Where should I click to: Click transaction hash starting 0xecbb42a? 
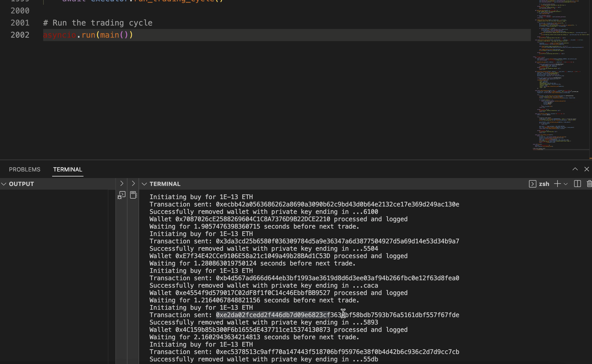337,204
